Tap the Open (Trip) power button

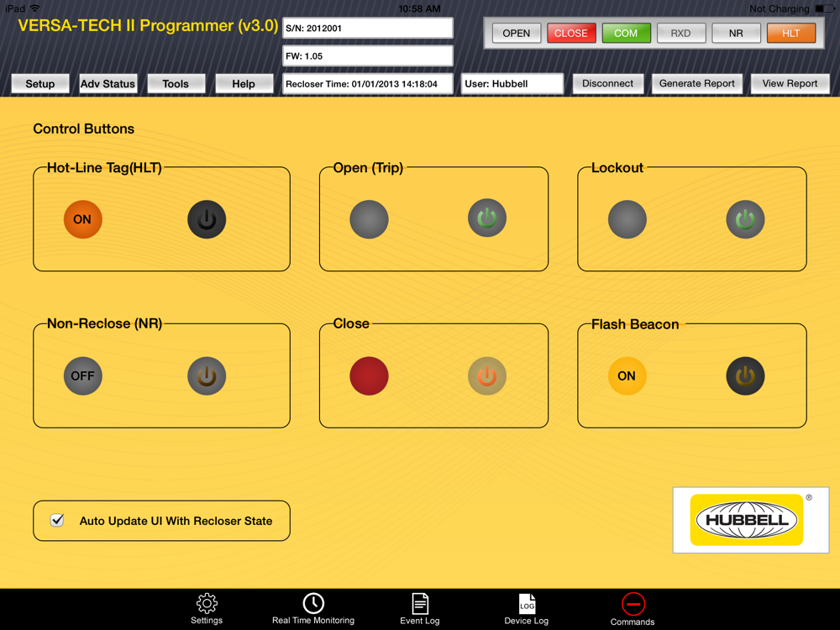tap(487, 218)
